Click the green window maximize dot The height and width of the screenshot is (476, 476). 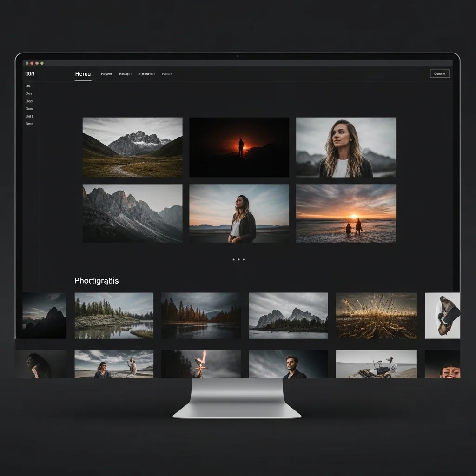tap(42, 63)
